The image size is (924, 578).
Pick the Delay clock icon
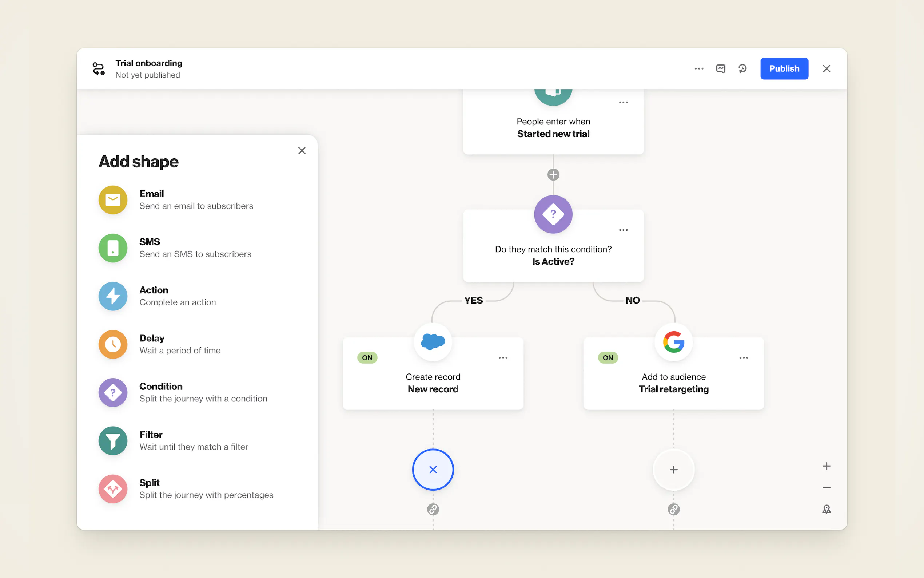pyautogui.click(x=113, y=344)
